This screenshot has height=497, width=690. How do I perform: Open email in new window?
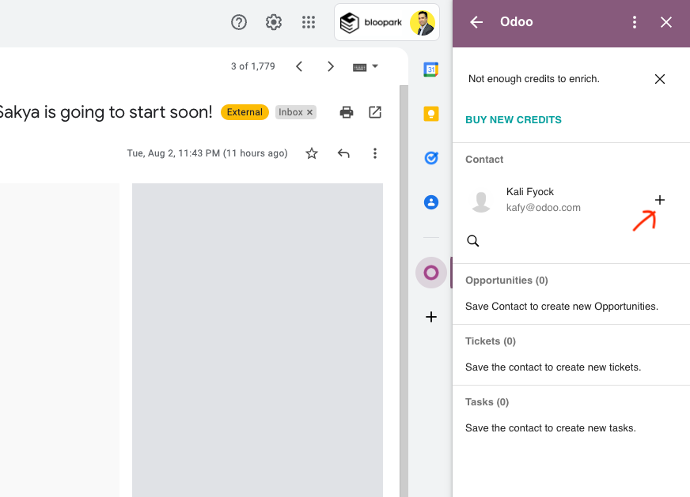point(375,112)
